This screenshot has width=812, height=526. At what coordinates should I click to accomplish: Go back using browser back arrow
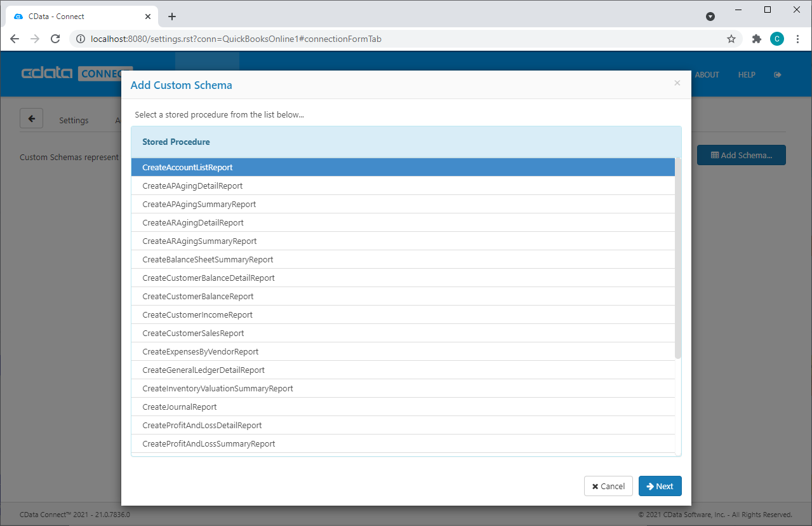click(15, 39)
